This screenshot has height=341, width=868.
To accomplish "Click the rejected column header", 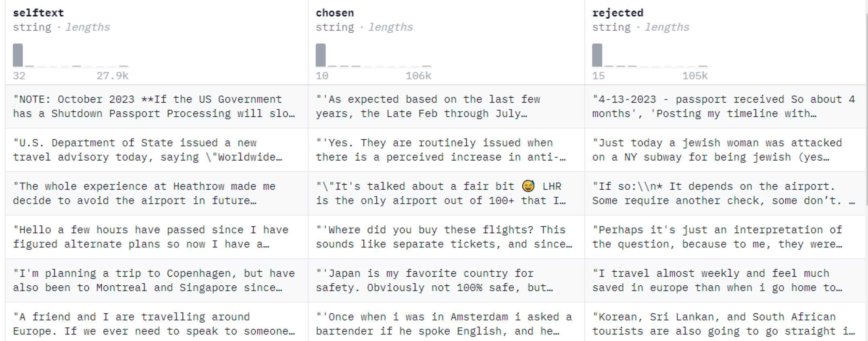I will [x=617, y=13].
